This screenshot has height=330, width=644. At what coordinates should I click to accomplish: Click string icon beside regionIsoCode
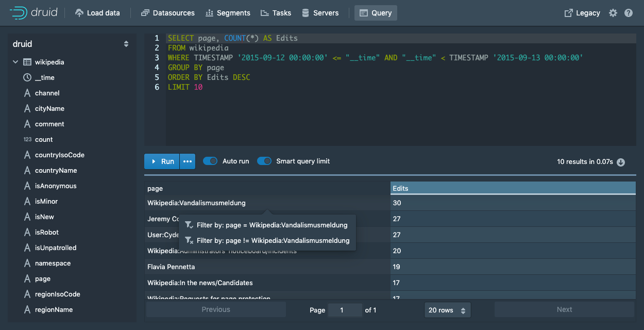pyautogui.click(x=27, y=294)
